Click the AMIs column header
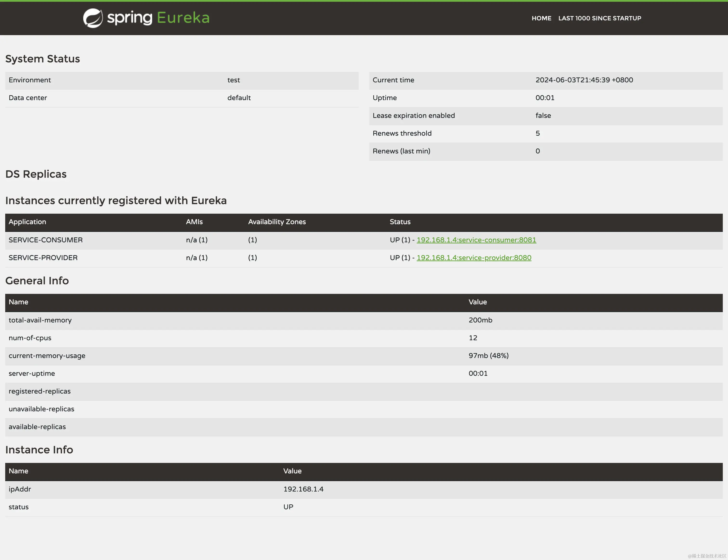This screenshot has height=560, width=728. point(194,222)
